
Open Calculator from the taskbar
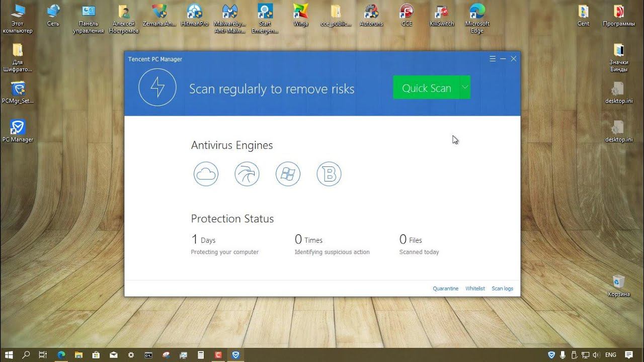coord(201,354)
